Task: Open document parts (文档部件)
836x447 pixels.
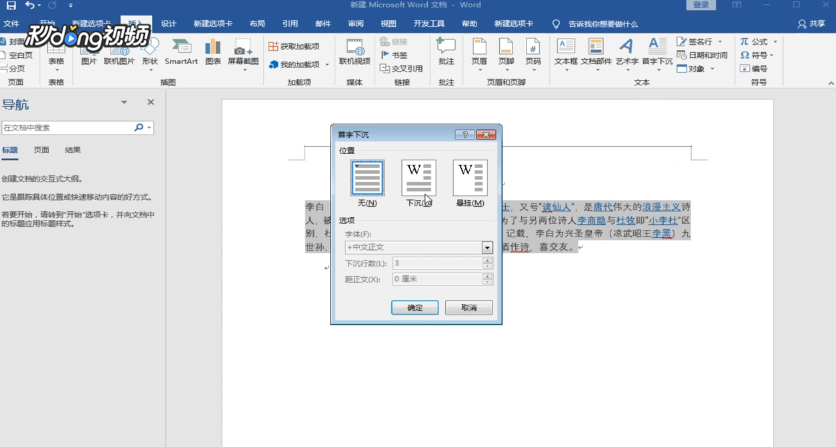Action: 596,54
